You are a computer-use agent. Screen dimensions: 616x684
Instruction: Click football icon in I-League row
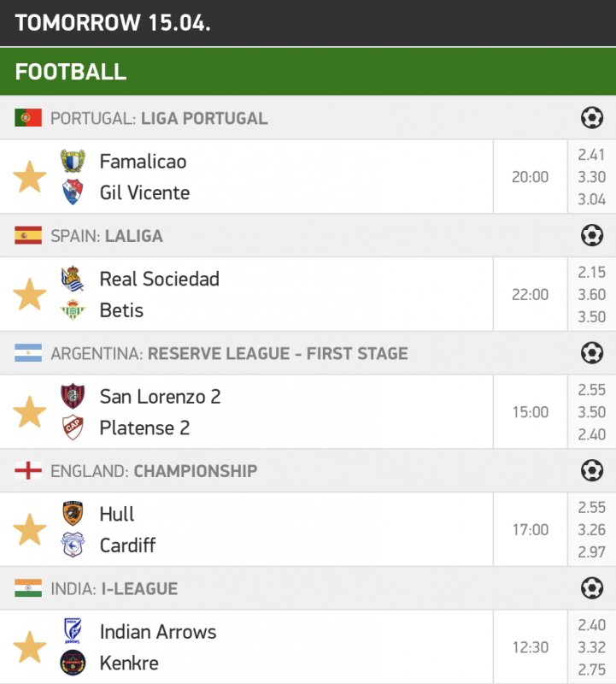click(591, 588)
